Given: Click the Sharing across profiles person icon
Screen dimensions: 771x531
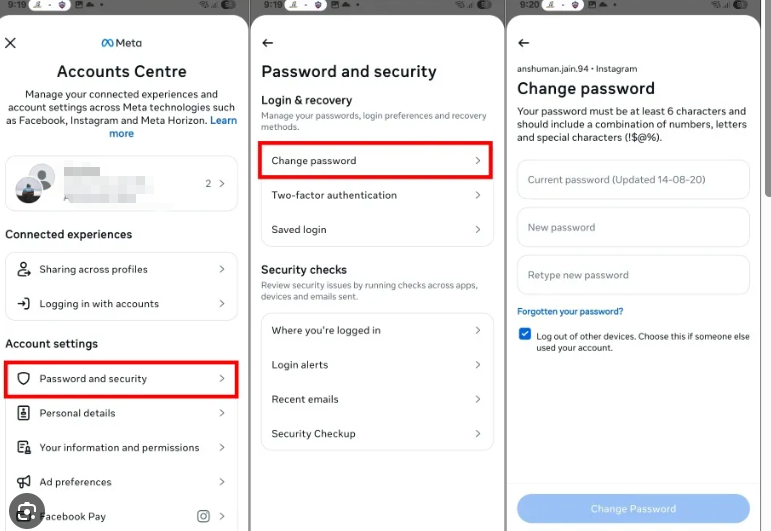Looking at the screenshot, I should [x=24, y=270].
